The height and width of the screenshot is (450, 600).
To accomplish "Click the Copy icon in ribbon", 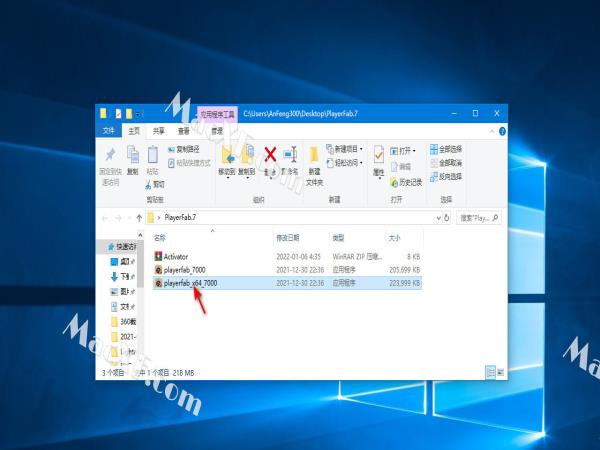I will point(132,155).
